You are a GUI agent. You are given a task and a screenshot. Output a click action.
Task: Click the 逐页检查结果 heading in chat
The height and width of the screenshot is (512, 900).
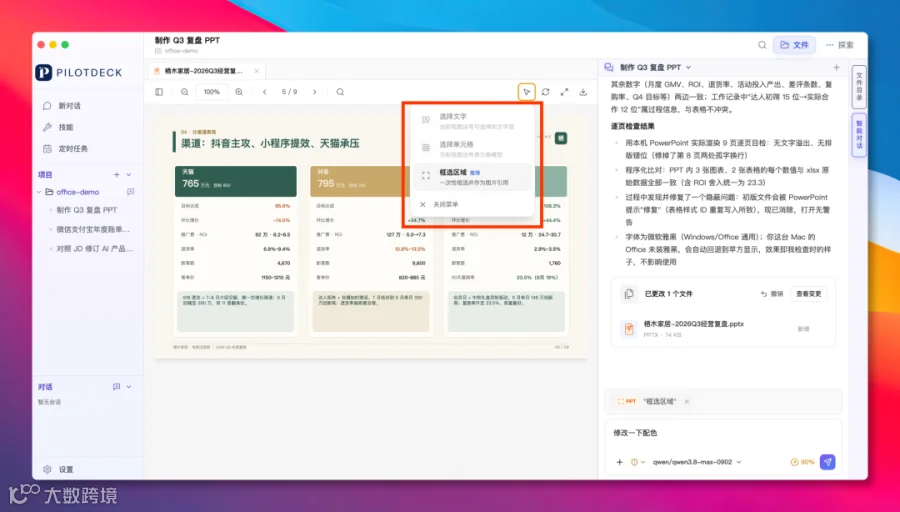click(633, 126)
